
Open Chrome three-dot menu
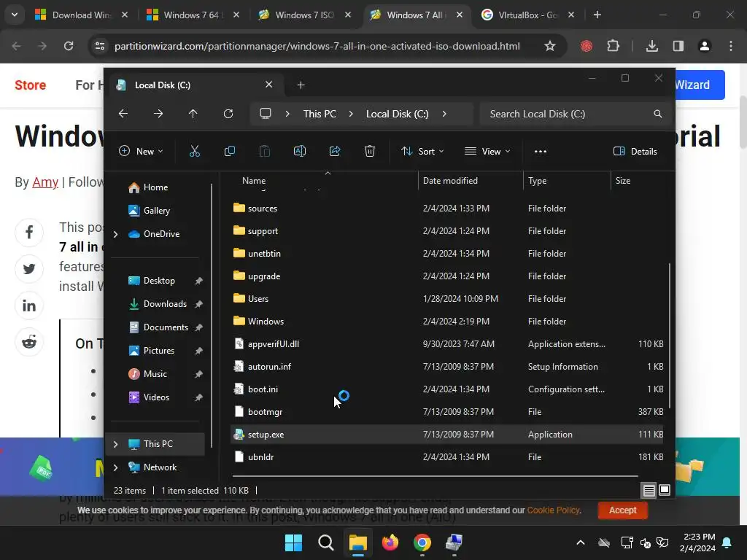tap(731, 46)
